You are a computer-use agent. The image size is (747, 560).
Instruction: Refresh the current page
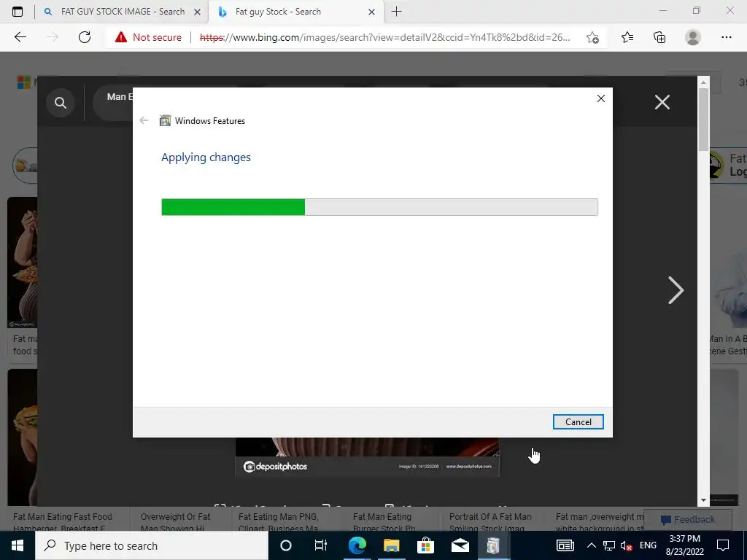(85, 37)
